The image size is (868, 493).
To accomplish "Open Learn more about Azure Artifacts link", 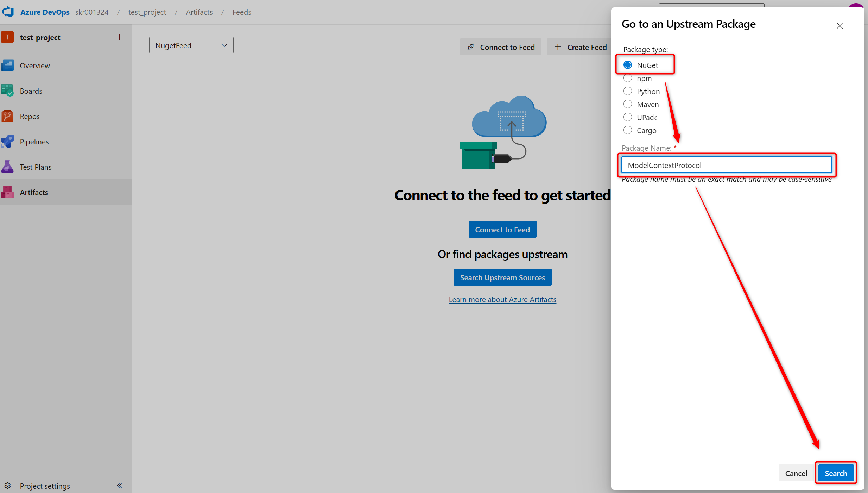I will point(502,300).
